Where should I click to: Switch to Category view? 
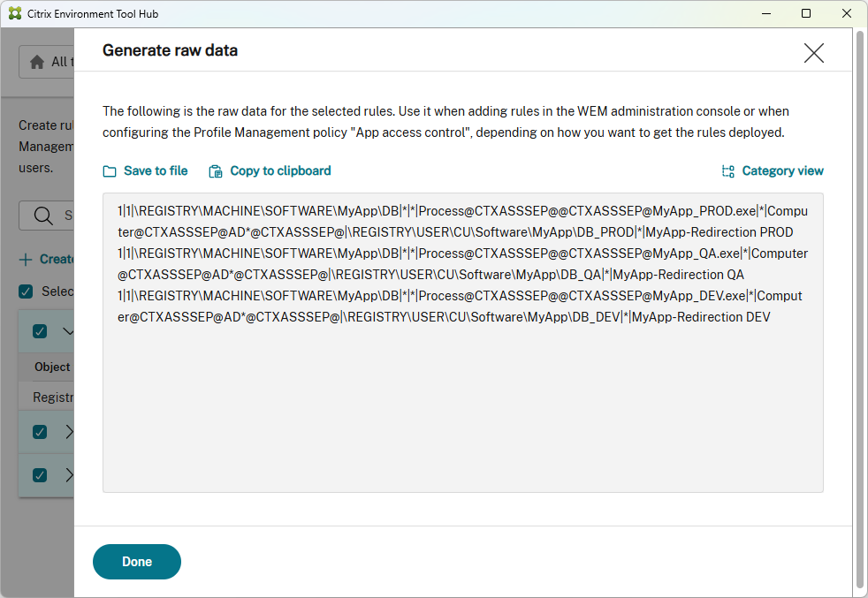(x=782, y=171)
